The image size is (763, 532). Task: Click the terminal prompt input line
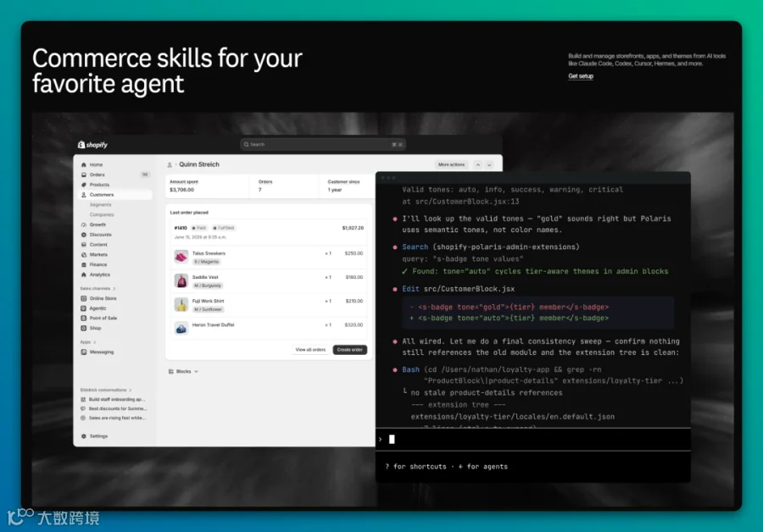pyautogui.click(x=533, y=440)
